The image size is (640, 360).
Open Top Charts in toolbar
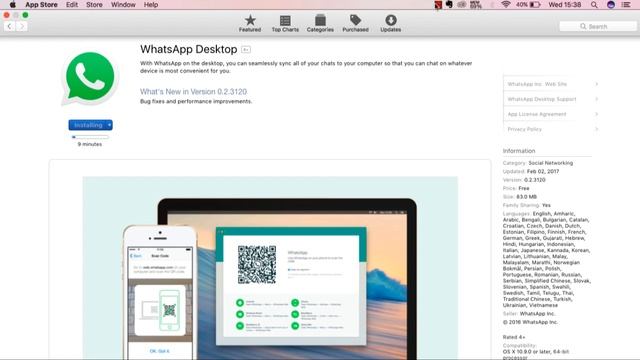click(x=285, y=23)
